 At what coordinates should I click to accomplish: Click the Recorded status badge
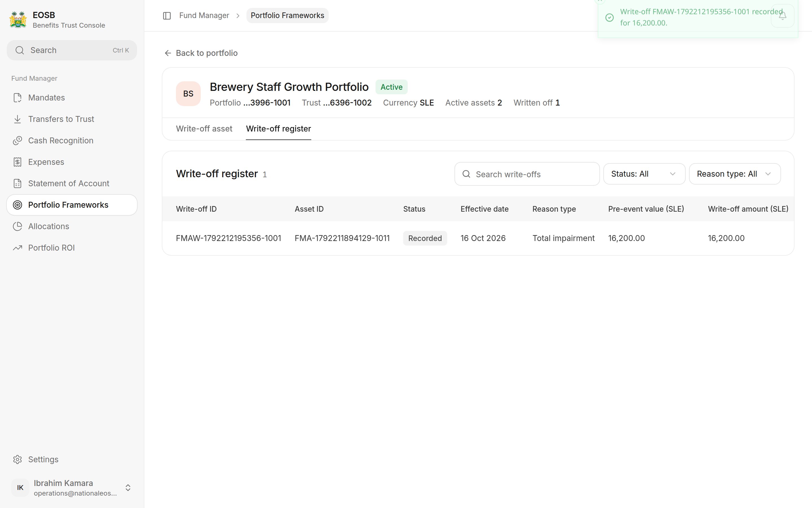[x=425, y=238]
